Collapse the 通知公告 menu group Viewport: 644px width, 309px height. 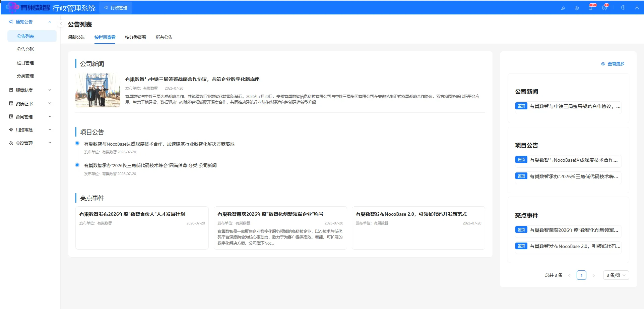click(50, 22)
